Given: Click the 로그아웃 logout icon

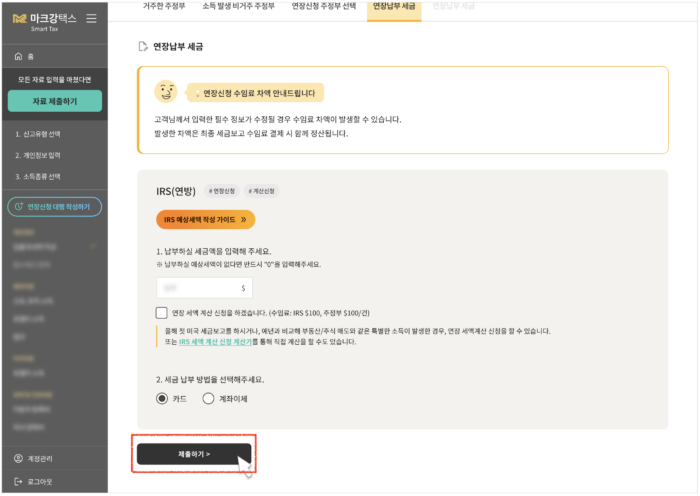Looking at the screenshot, I should coord(18,481).
